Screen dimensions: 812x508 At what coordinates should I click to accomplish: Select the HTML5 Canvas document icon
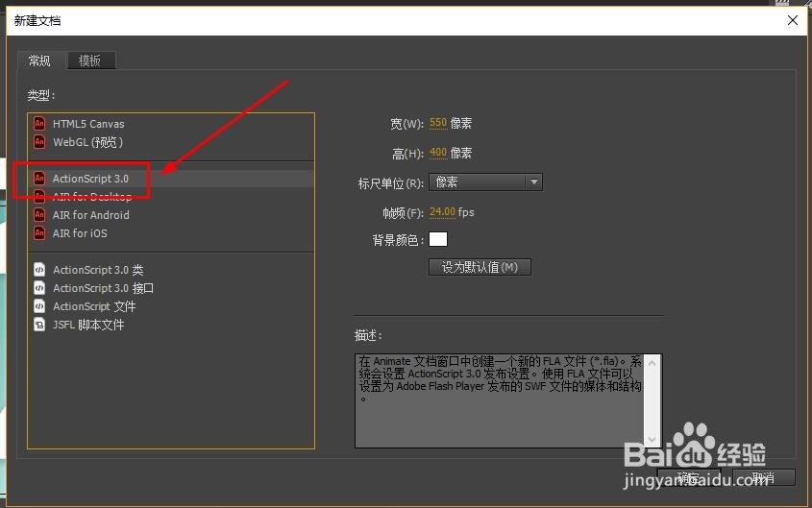[39, 124]
